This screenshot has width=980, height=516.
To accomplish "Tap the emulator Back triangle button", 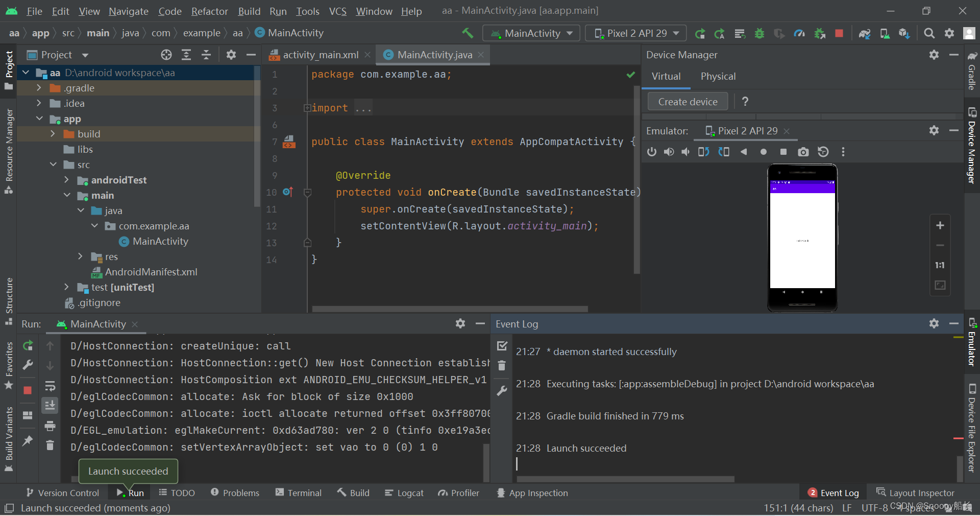I will pos(744,152).
